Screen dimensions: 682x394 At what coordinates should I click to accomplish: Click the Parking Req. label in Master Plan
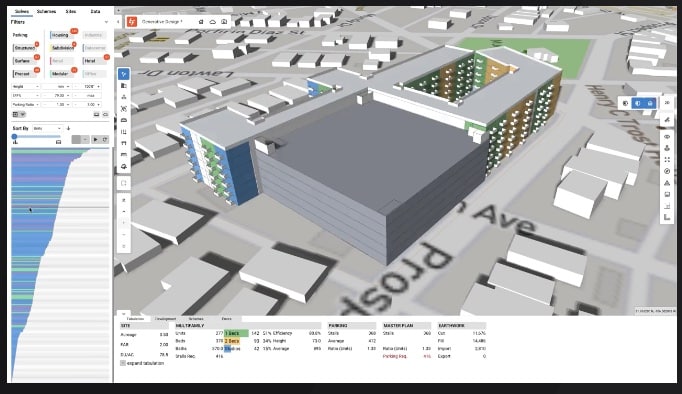click(x=395, y=357)
